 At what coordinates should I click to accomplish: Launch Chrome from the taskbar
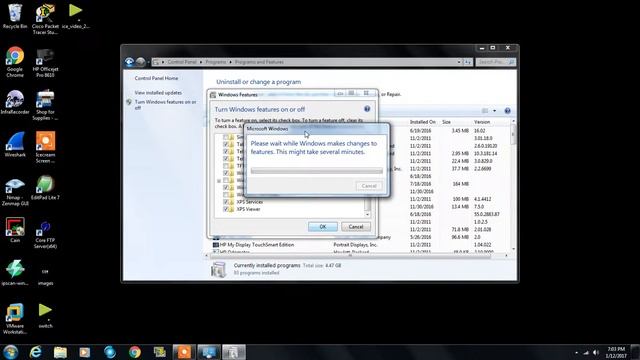point(135,352)
